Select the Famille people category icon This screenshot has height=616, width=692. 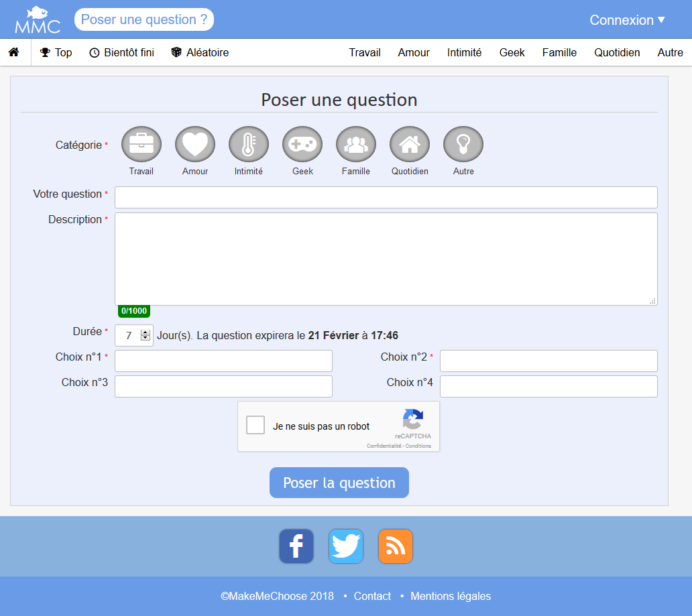355,144
